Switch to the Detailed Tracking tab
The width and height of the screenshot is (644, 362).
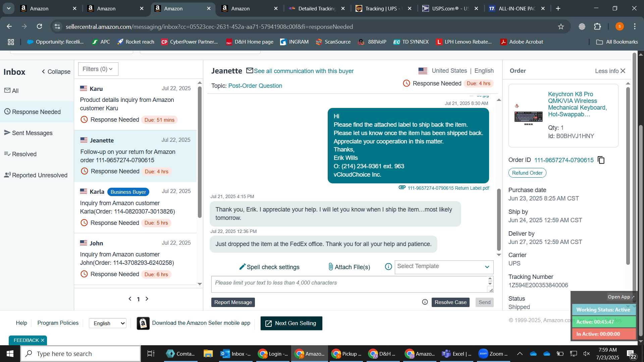(x=317, y=8)
